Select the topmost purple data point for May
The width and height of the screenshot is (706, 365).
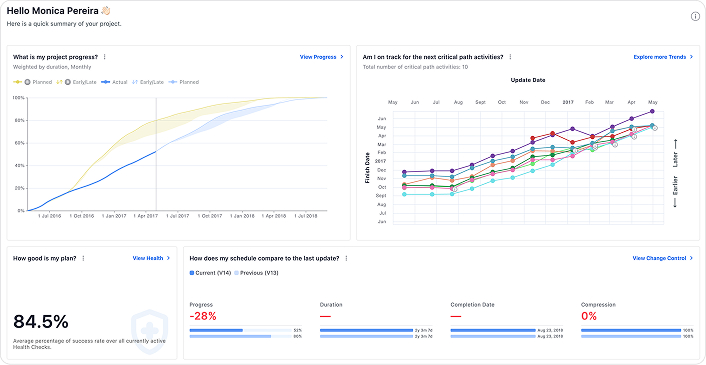pyautogui.click(x=652, y=111)
